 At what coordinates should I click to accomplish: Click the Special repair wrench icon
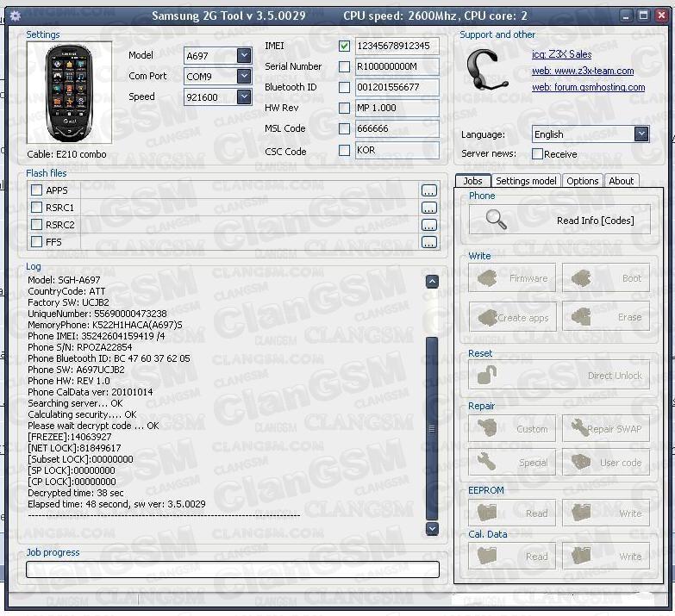pyautogui.click(x=487, y=462)
